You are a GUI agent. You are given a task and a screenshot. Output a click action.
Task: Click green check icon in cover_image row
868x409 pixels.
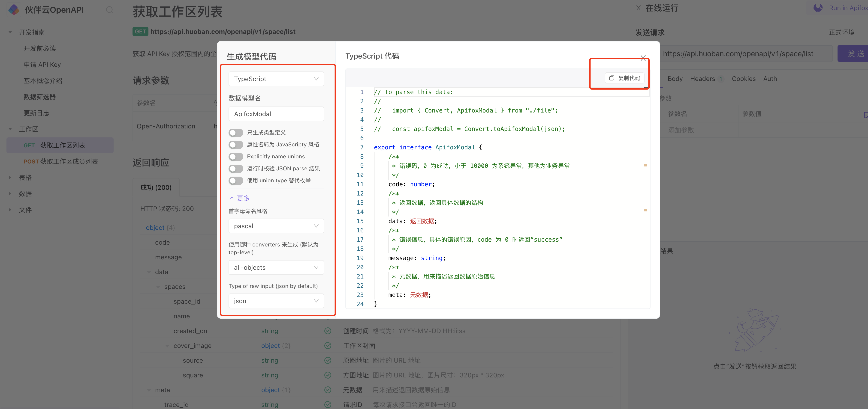pyautogui.click(x=328, y=346)
